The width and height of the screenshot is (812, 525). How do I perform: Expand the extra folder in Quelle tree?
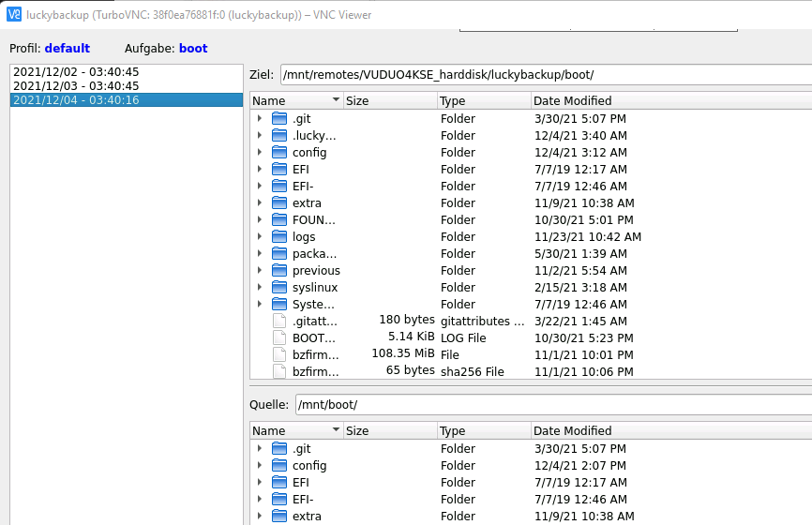click(260, 516)
